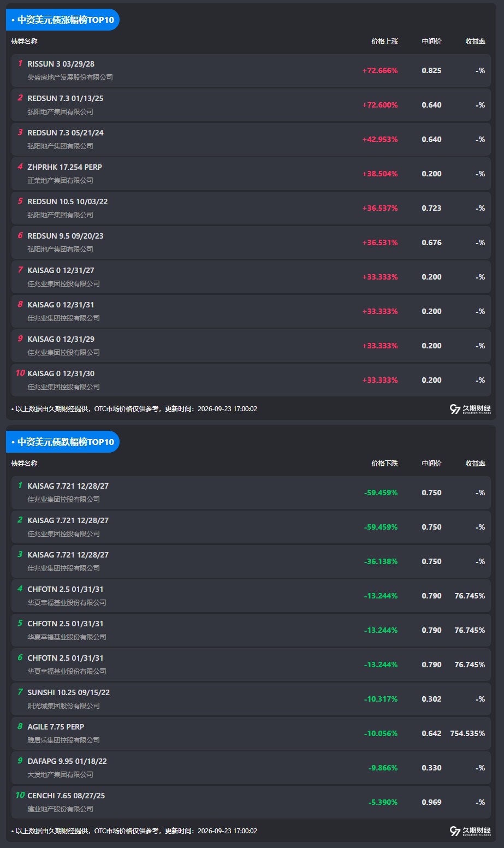Click rank number 10 in the gainers list
The width and height of the screenshot is (504, 848).
pyautogui.click(x=20, y=373)
